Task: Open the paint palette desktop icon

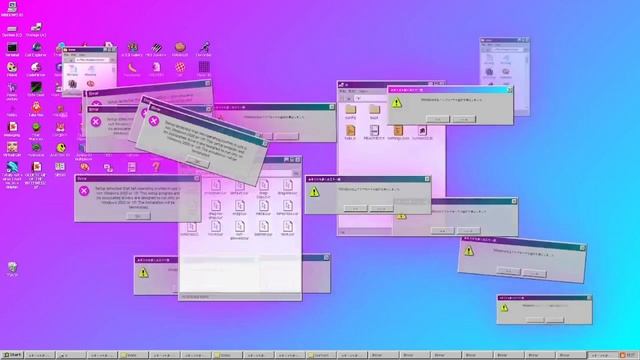Action: coord(12,67)
